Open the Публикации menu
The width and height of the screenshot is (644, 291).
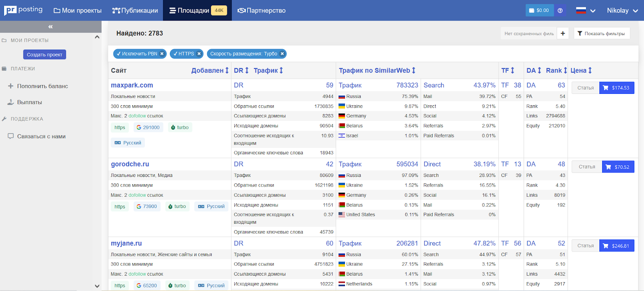[x=135, y=10]
